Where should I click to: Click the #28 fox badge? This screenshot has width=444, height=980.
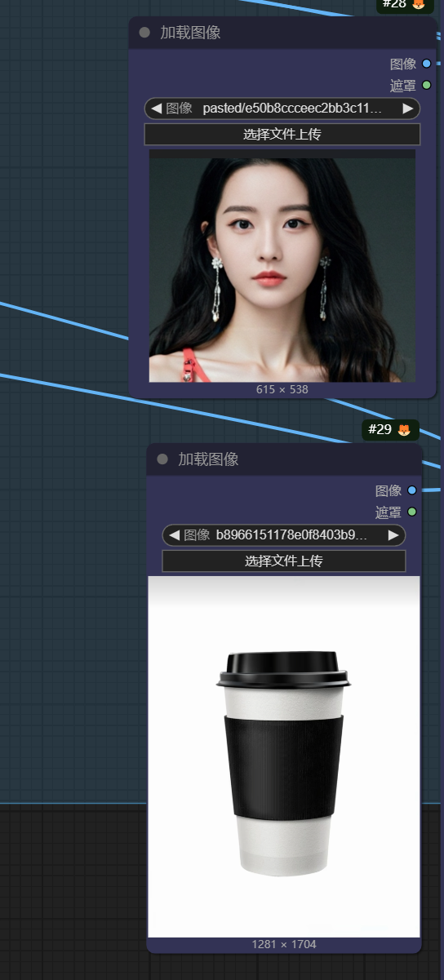(405, 5)
